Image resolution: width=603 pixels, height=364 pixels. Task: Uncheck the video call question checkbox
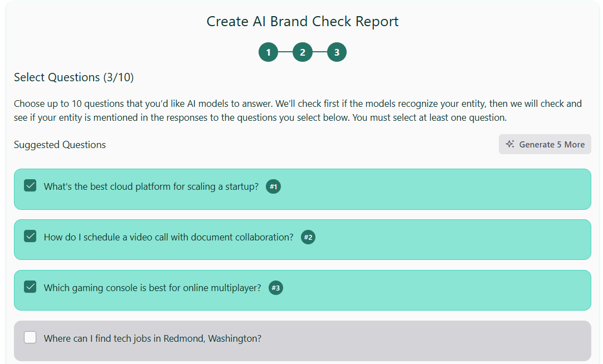coord(30,236)
